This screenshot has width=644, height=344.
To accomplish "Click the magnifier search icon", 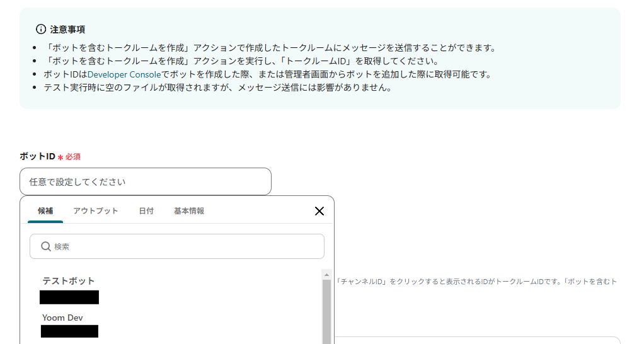I will [x=46, y=246].
